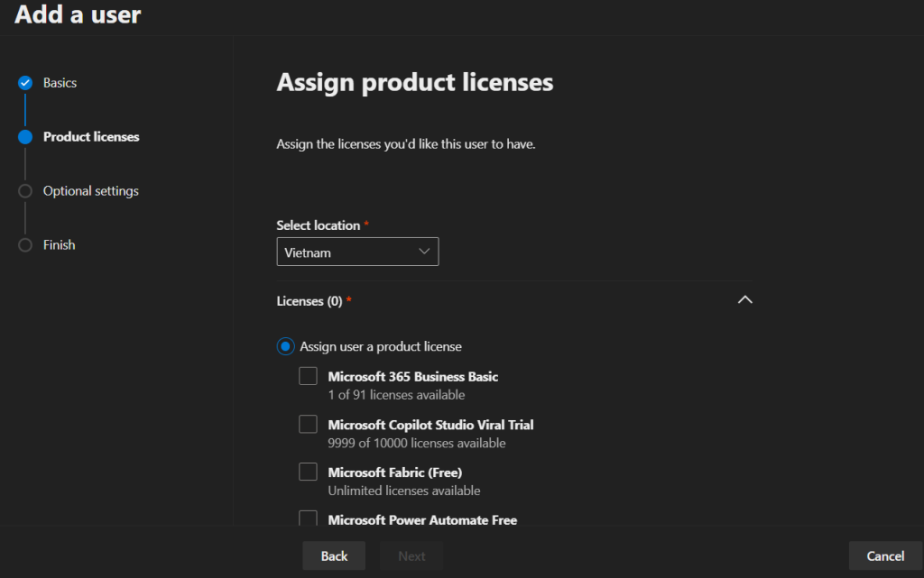Check Microsoft Fabric (Free) license
Screen dimensions: 924x578
click(x=308, y=472)
